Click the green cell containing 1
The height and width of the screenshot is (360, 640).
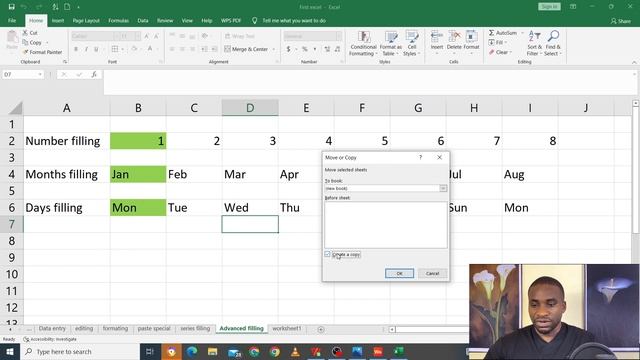click(138, 141)
